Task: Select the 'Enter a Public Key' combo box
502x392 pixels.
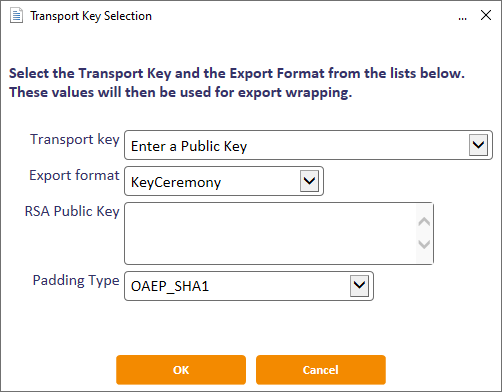Action: click(308, 145)
